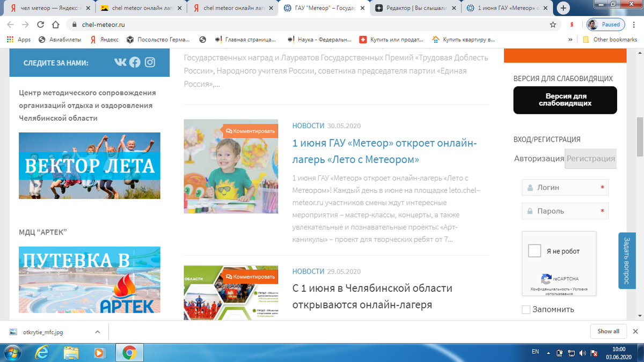Show hidden system tray icons
The image size is (644, 362).
[548, 352]
